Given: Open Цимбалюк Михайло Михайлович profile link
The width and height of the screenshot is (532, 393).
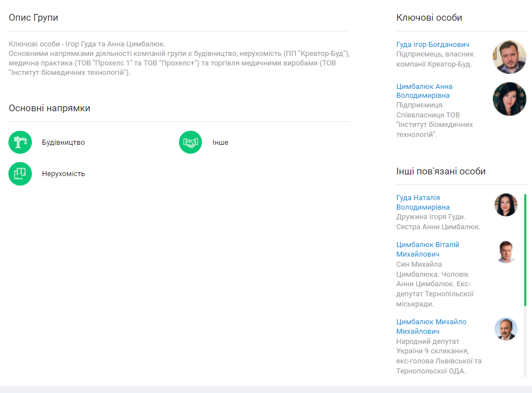Looking at the screenshot, I should coord(431,326).
